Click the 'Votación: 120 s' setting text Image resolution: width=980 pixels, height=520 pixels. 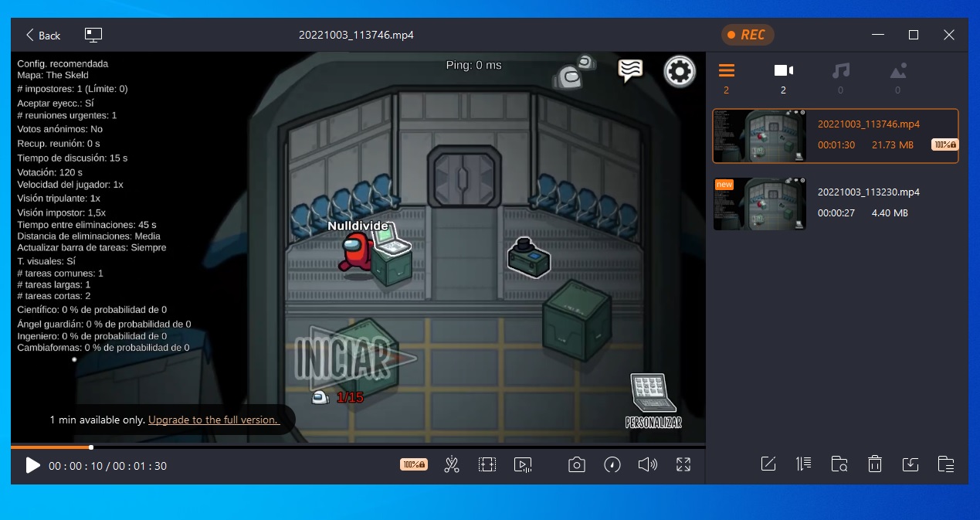tap(50, 172)
